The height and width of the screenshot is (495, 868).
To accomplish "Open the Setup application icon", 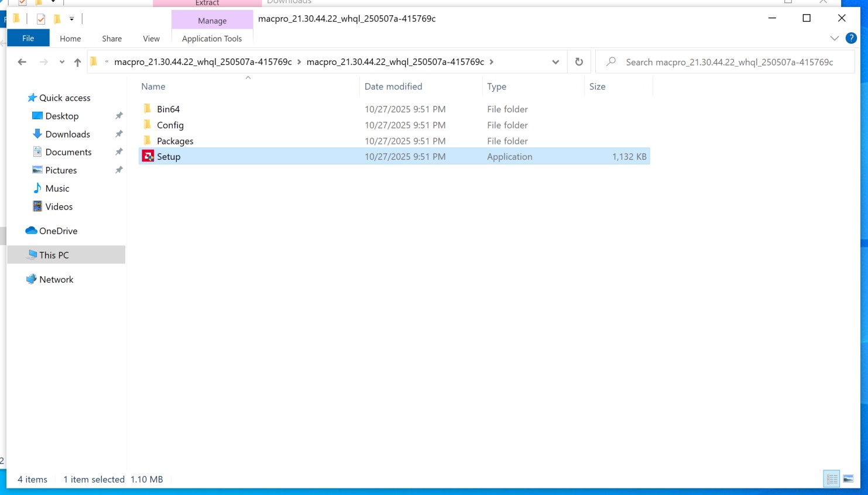I will [147, 156].
